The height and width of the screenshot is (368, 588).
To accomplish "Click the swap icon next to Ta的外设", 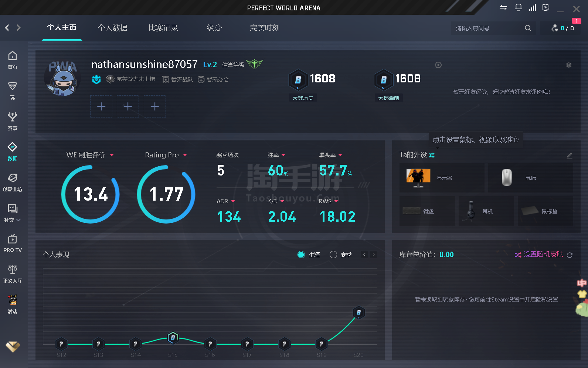I will pyautogui.click(x=432, y=155).
